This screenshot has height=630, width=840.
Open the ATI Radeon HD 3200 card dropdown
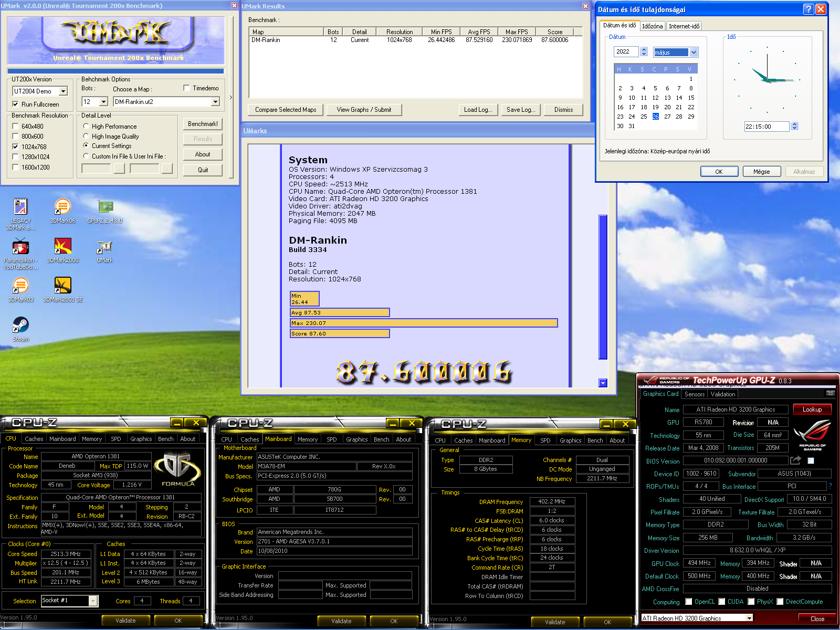click(x=749, y=618)
